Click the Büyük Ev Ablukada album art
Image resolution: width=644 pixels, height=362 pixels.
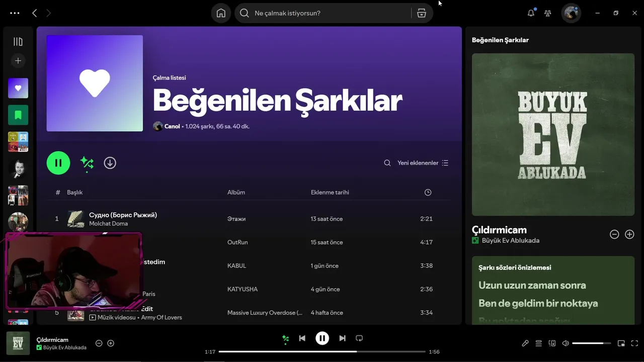[553, 135]
